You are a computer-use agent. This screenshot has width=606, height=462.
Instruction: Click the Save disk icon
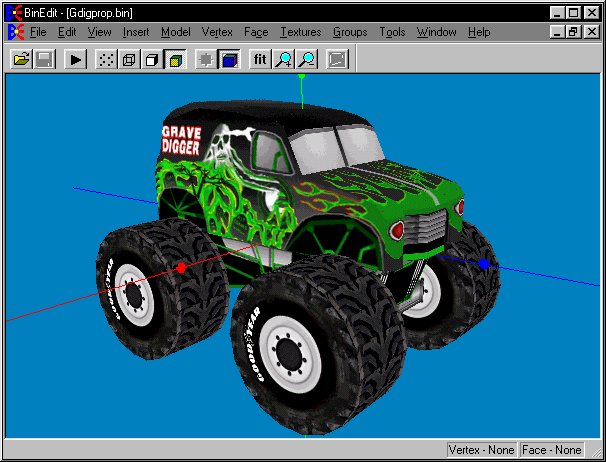click(44, 60)
